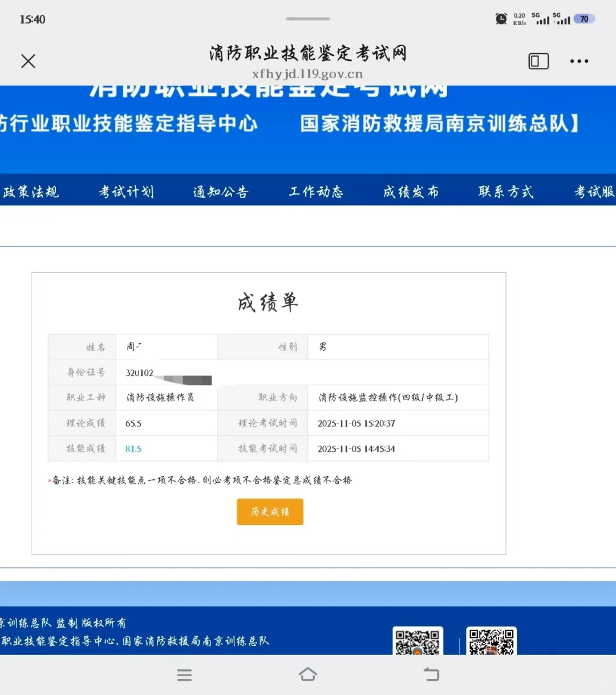
Task: Tap the right QR code in footer
Action: click(x=491, y=641)
